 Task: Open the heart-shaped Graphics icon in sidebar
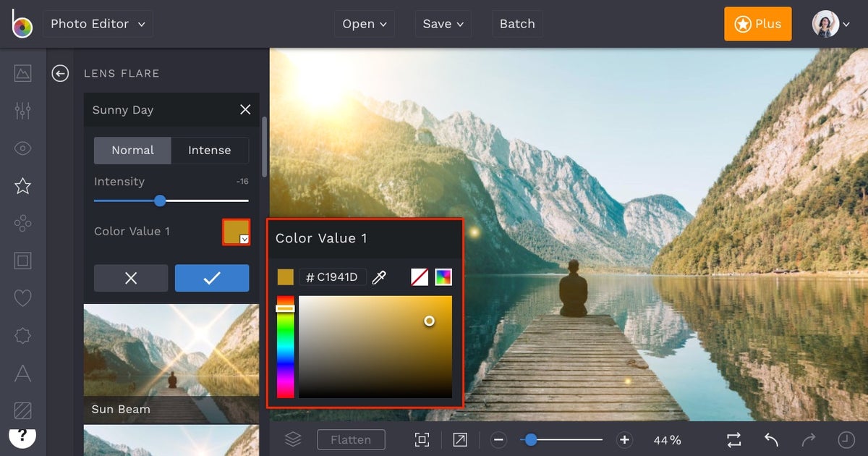click(22, 298)
